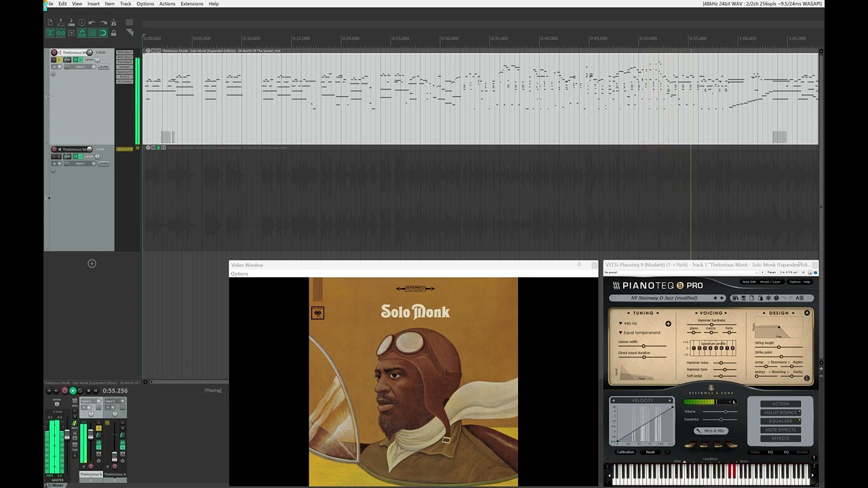Open NOTE EFFECTS panel in Pianoteq
868x488 pixels.
tap(781, 430)
